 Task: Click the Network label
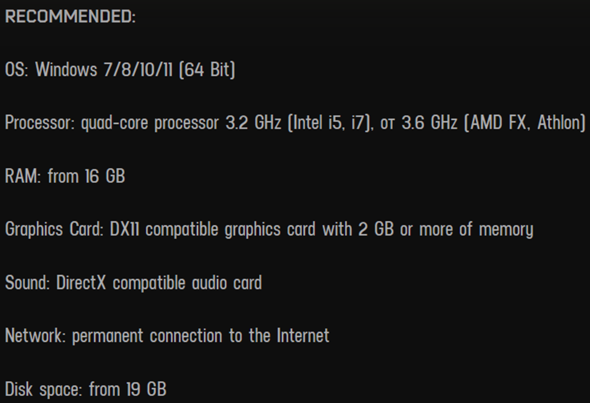[x=35, y=336]
